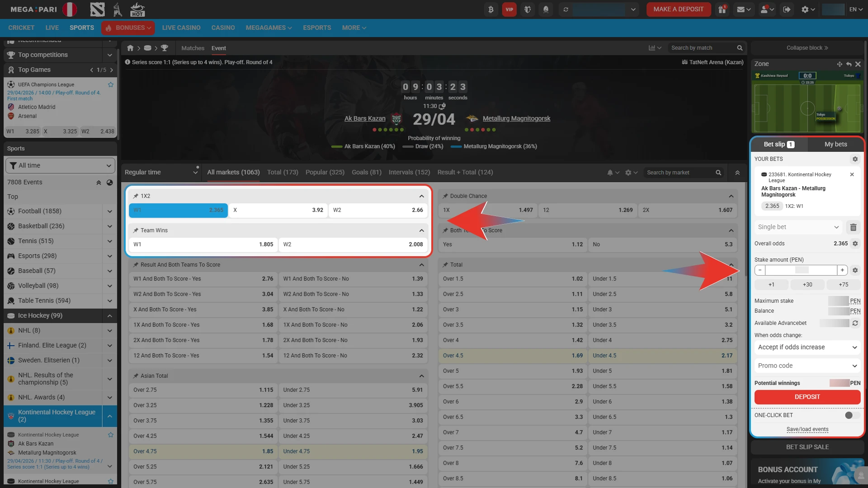Screen dimensions: 868x488
Task: Star the Ak Bars Kazan match in the sidebar
Action: 111,435
